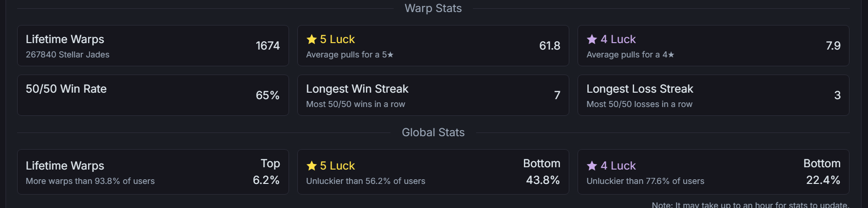The height and width of the screenshot is (208, 868).
Task: Click the 267840 Stellar Jades text
Action: (68, 55)
